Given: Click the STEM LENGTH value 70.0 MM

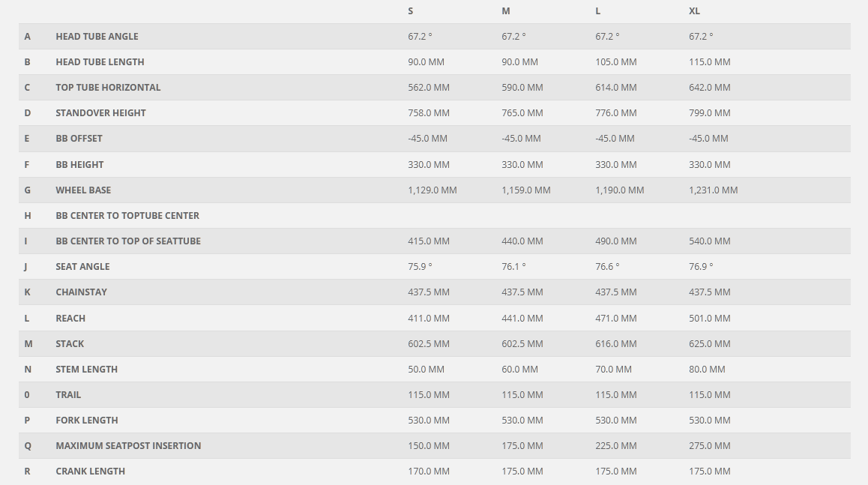Looking at the screenshot, I should tap(613, 370).
